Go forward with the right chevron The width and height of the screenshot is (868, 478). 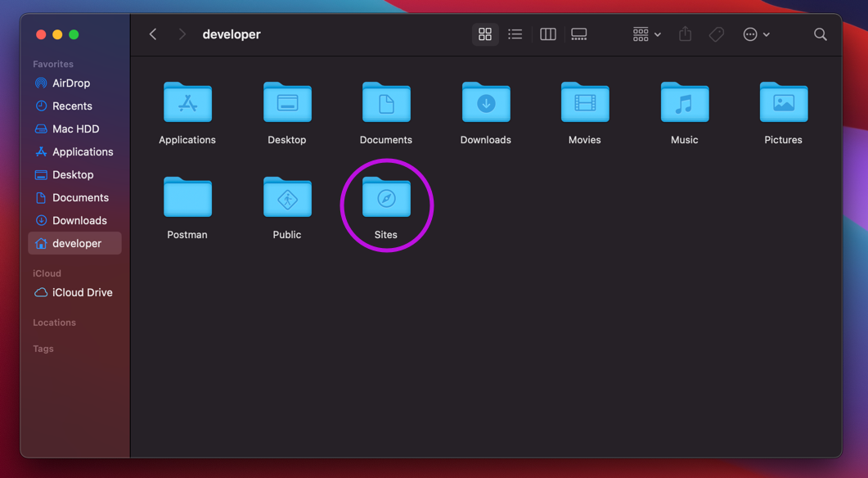click(182, 34)
